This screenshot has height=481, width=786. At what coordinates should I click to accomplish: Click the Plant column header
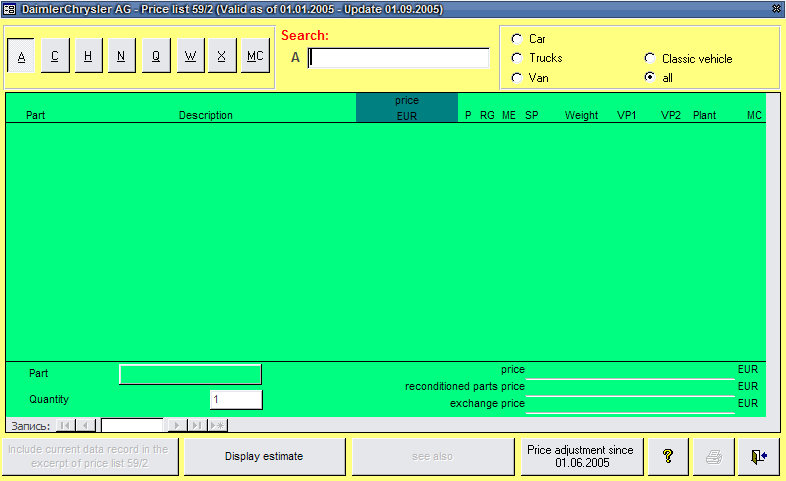tap(704, 115)
